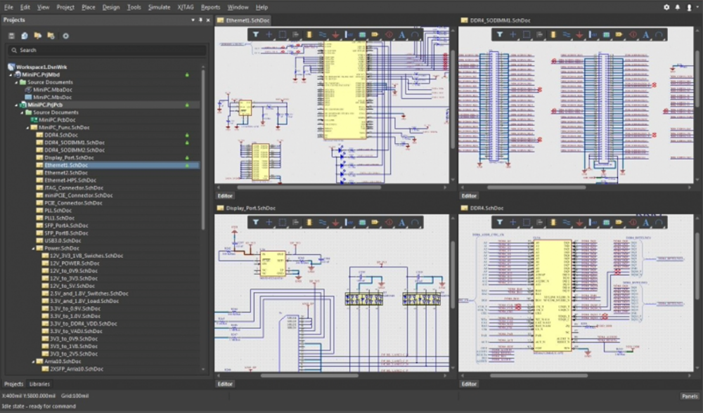Click Editor tab under Ethernet1 window

[x=225, y=196]
